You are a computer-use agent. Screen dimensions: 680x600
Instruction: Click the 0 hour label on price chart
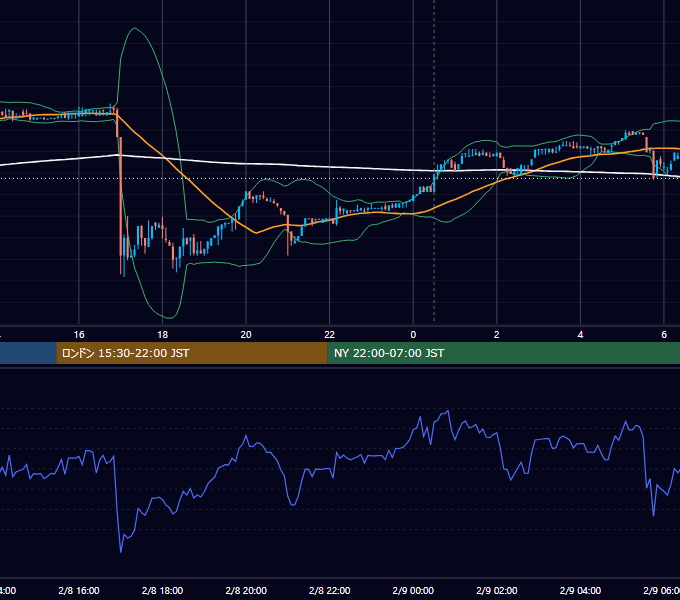[x=413, y=335]
